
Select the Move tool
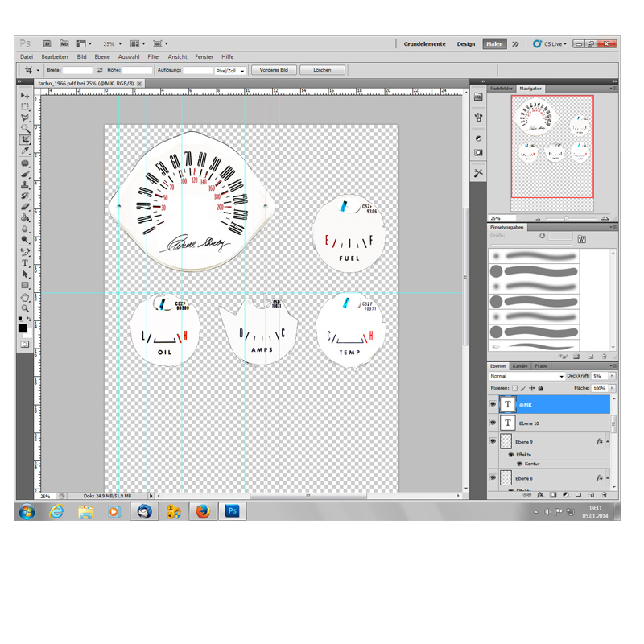click(x=25, y=96)
